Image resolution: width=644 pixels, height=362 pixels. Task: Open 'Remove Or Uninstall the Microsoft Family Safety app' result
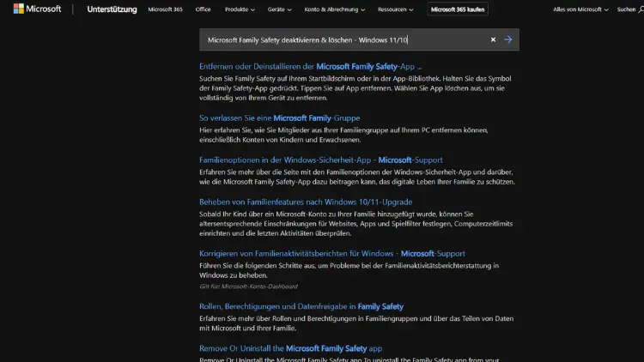[x=290, y=348]
